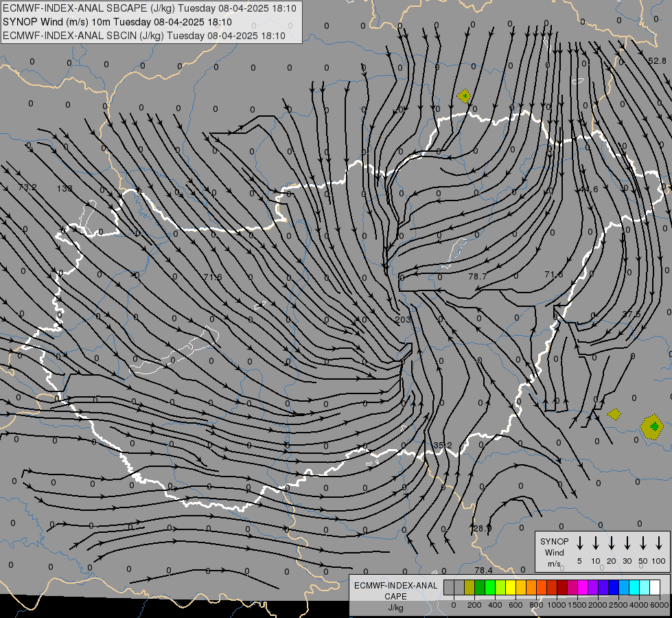Click the 6000 tick label in CAPE legend

(x=659, y=605)
